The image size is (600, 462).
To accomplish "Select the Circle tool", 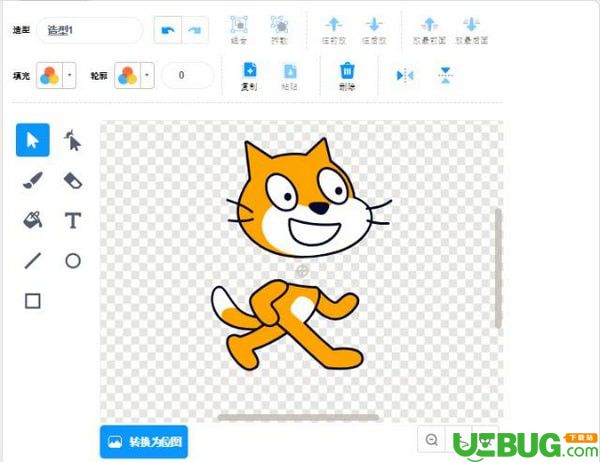I will pyautogui.click(x=73, y=261).
